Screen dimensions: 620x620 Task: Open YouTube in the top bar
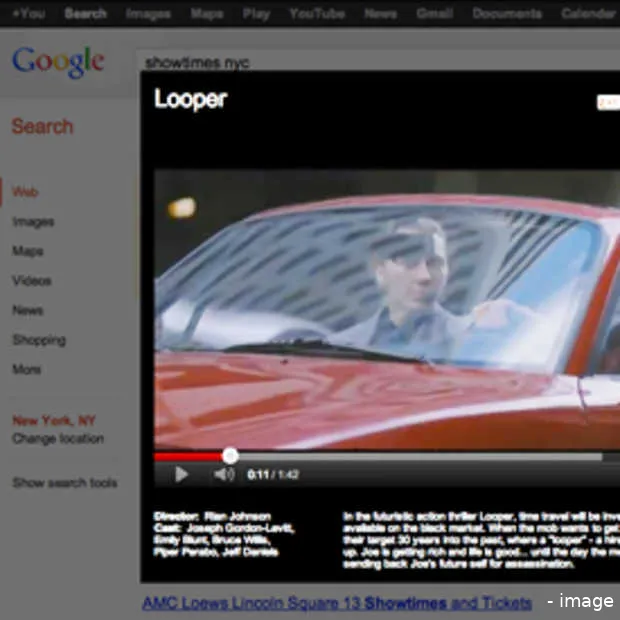[x=317, y=14]
